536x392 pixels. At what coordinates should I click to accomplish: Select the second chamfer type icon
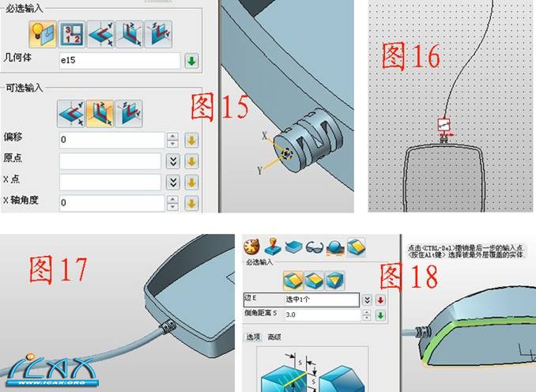[314, 281]
